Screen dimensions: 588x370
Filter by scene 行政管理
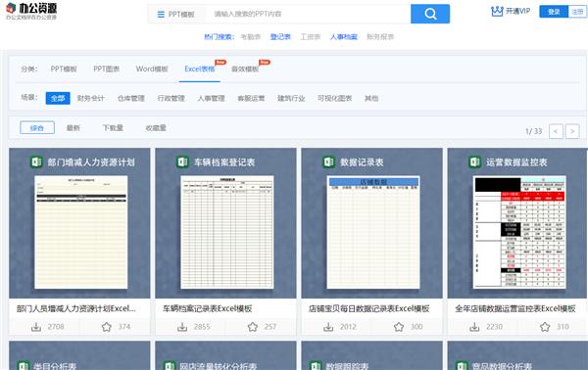(171, 98)
